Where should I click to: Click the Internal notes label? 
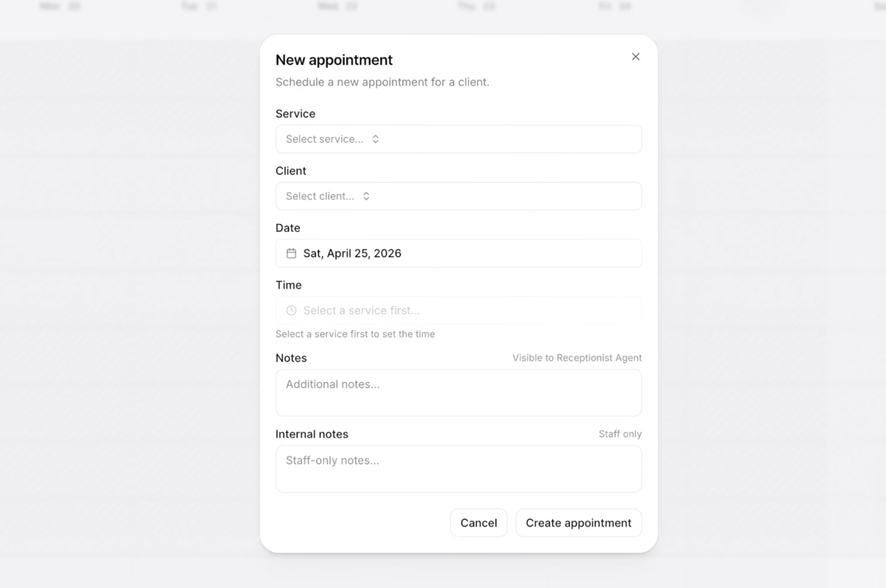click(x=312, y=434)
